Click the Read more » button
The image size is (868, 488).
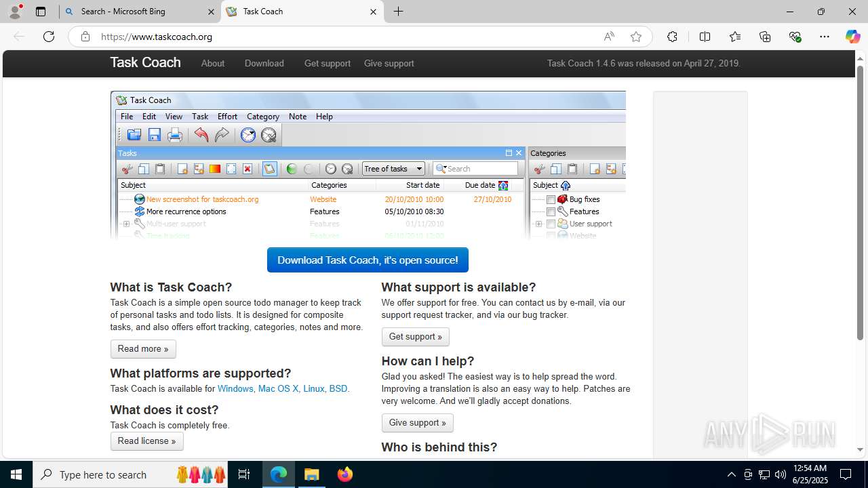[143, 349]
